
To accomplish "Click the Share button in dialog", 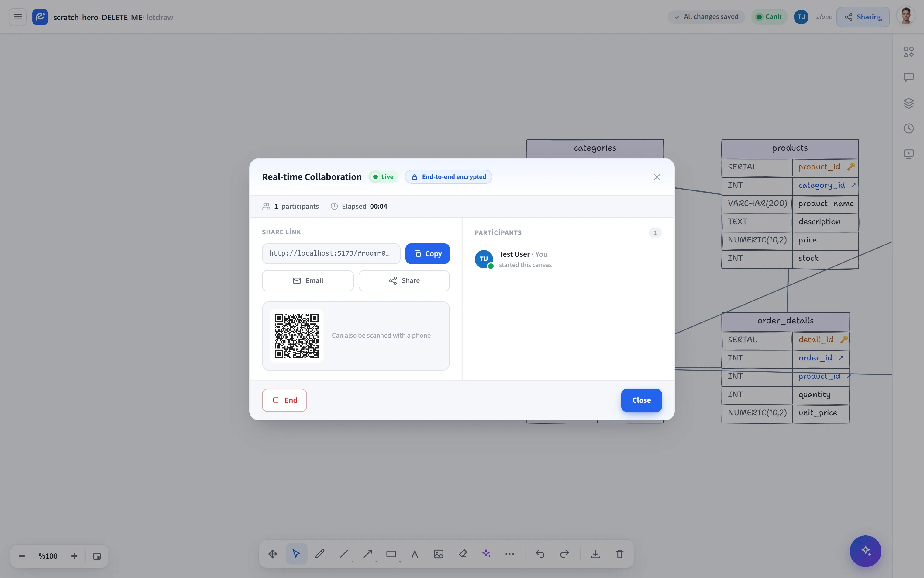I will click(404, 280).
